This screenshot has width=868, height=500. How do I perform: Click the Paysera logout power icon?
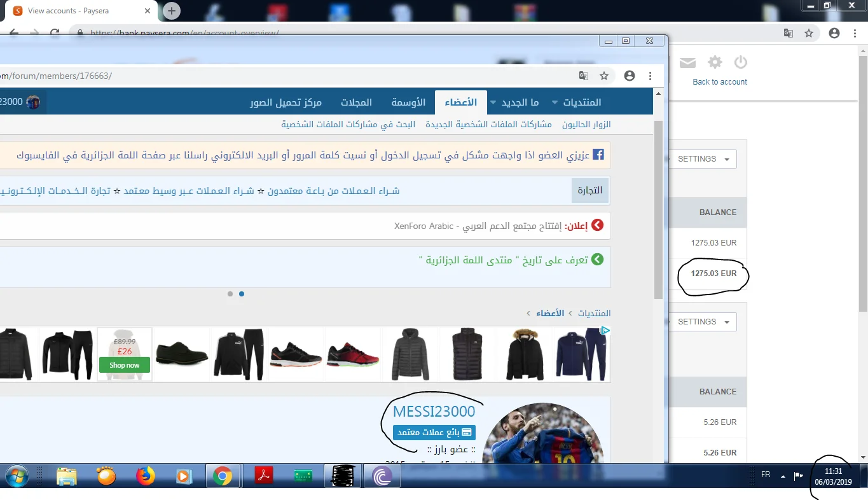740,62
